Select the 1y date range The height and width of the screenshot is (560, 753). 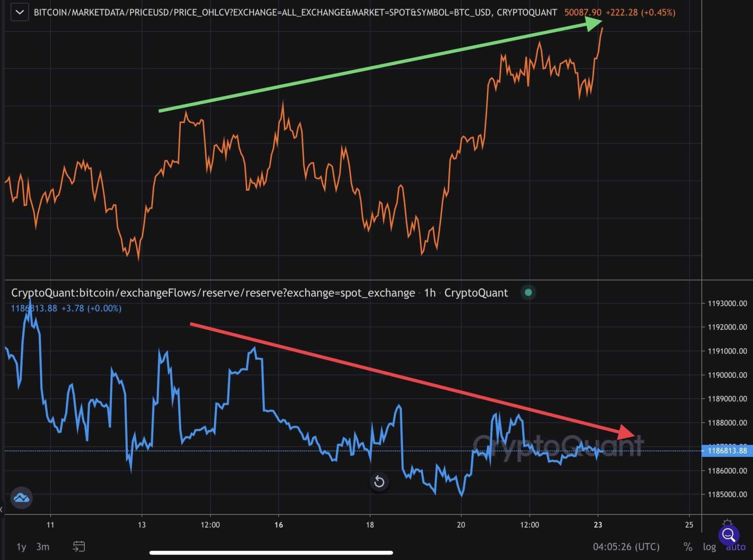(x=21, y=547)
